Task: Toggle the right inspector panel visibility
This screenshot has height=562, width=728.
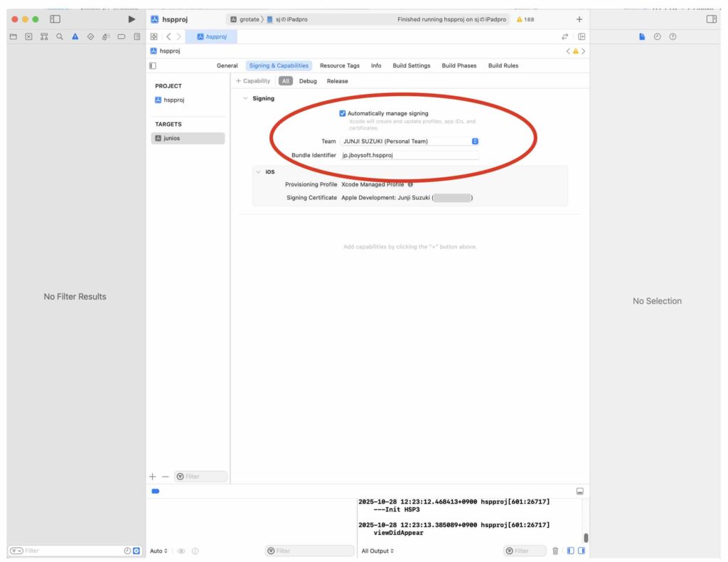Action: (711, 19)
